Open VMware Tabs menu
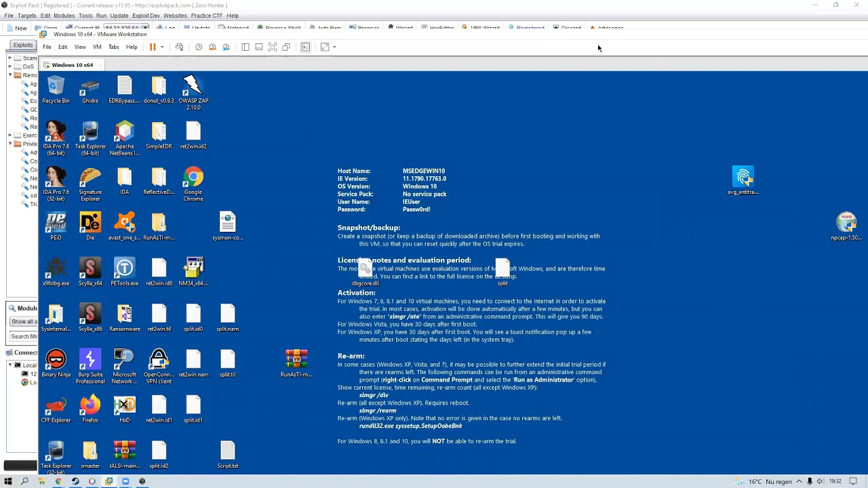This screenshot has height=488, width=868. (113, 47)
